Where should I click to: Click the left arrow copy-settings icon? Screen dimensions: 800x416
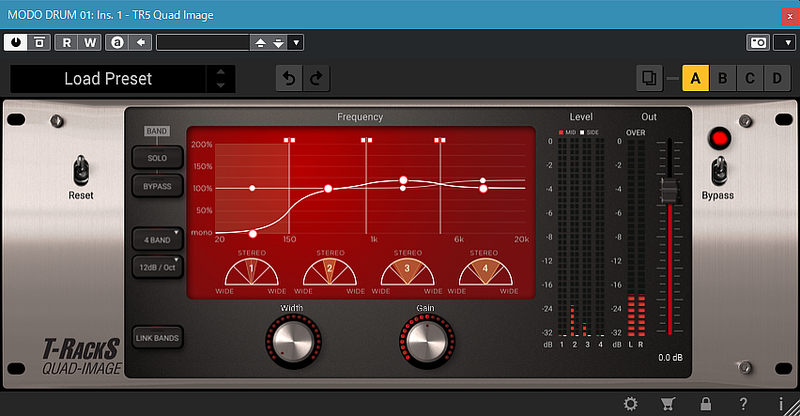pyautogui.click(x=141, y=42)
